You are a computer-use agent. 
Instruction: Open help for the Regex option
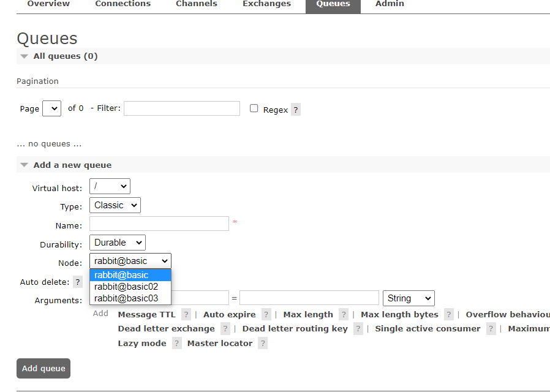pyautogui.click(x=296, y=110)
